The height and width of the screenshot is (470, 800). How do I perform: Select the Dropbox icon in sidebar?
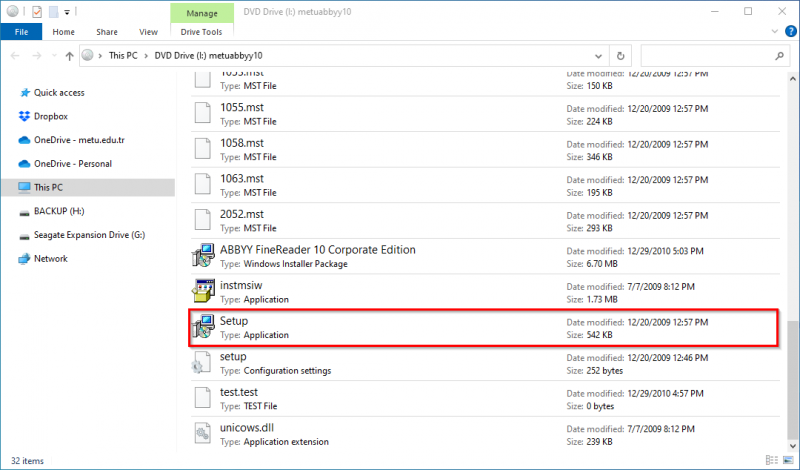point(24,116)
